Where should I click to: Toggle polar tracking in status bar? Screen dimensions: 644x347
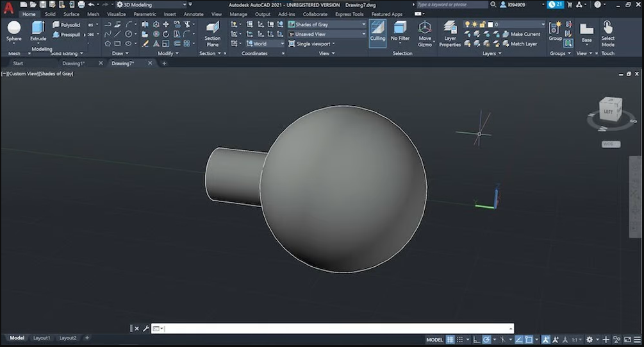coord(486,339)
